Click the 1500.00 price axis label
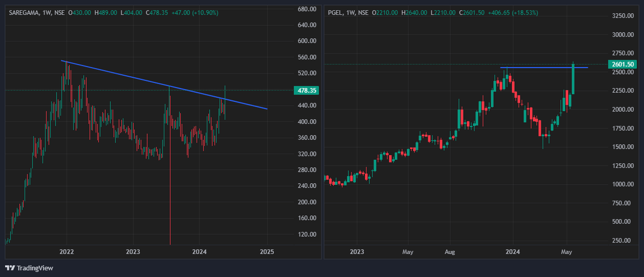 pos(624,147)
